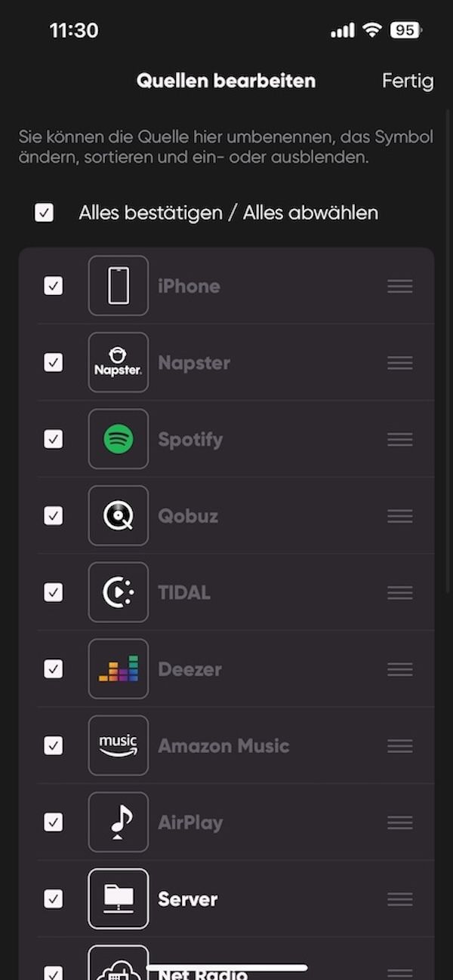Tap the iPhone source icon
The image size is (453, 980).
point(119,286)
